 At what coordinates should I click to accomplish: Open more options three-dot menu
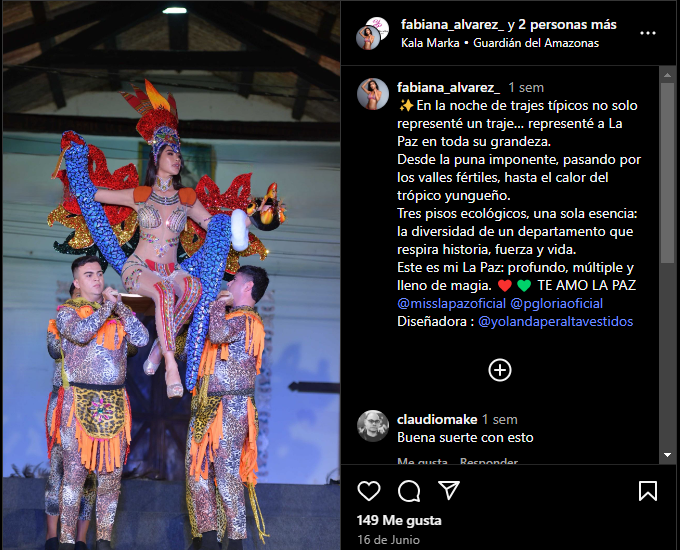(648, 33)
